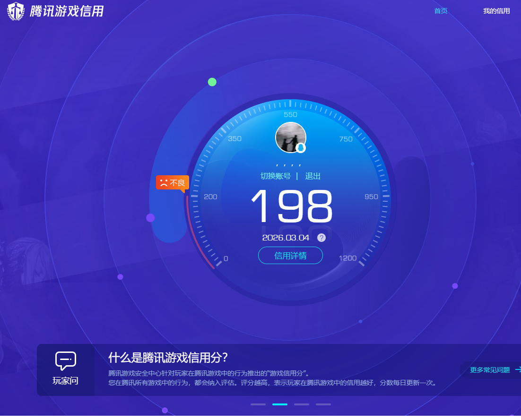Click the 切换账号 link

tap(276, 176)
